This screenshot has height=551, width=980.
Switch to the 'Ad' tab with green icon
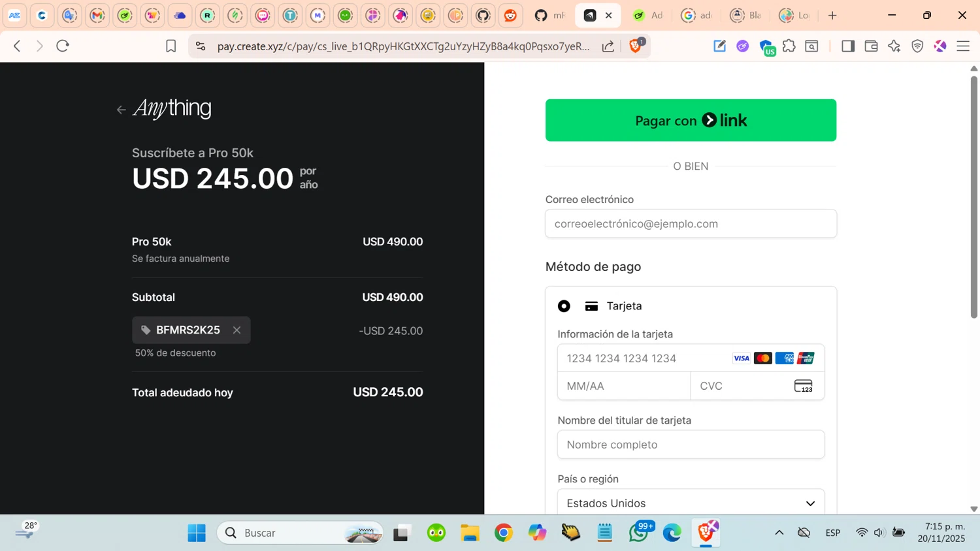pos(648,15)
